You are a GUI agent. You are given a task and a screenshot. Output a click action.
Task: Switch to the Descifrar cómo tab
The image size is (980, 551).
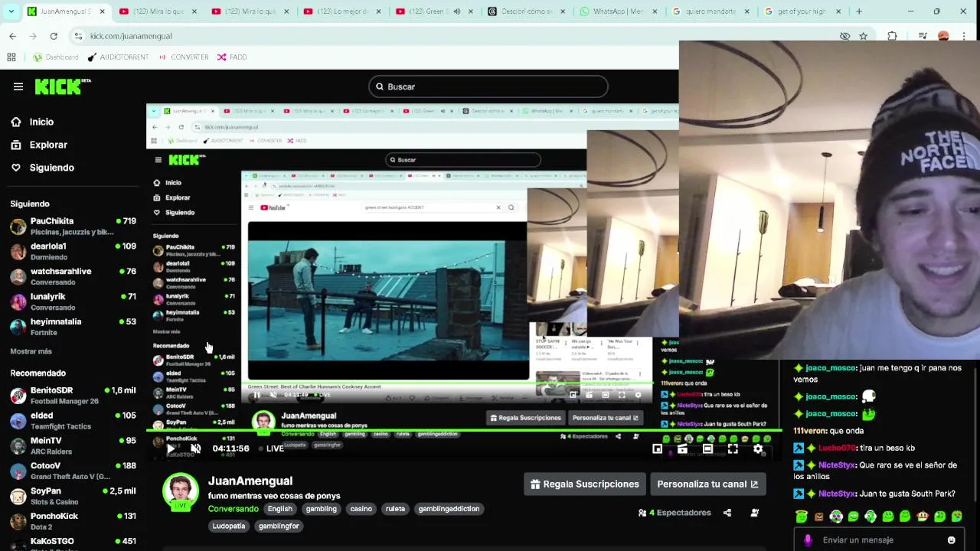527,11
